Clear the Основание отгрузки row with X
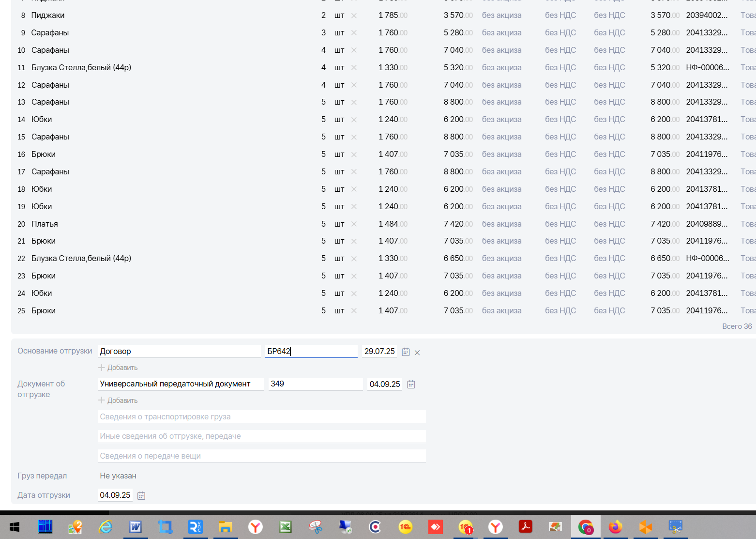 417,353
